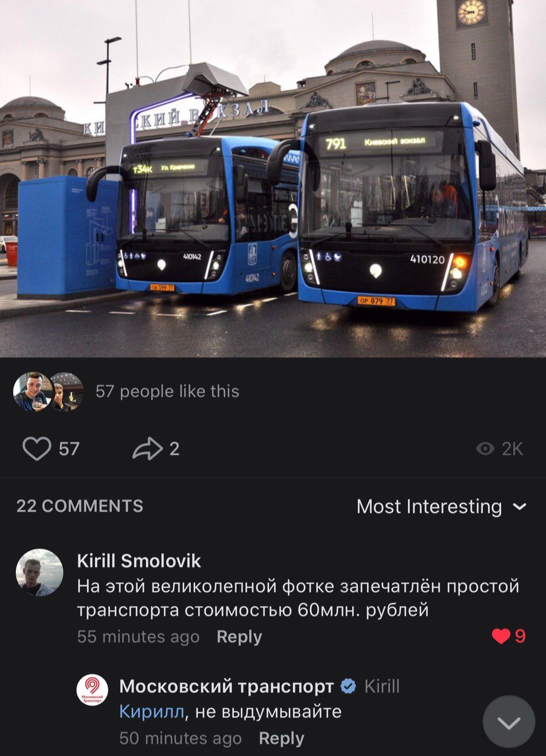This screenshot has height=756, width=546.
Task: Tap the blue Кирилл mention
Action: pyautogui.click(x=152, y=712)
